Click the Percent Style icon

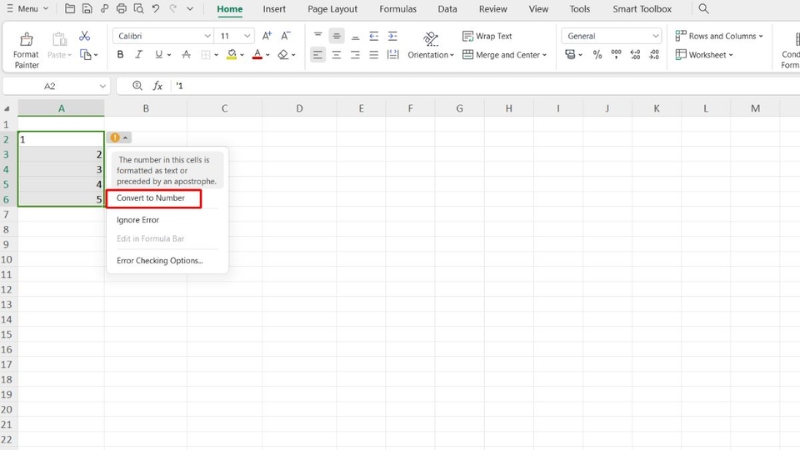point(598,55)
